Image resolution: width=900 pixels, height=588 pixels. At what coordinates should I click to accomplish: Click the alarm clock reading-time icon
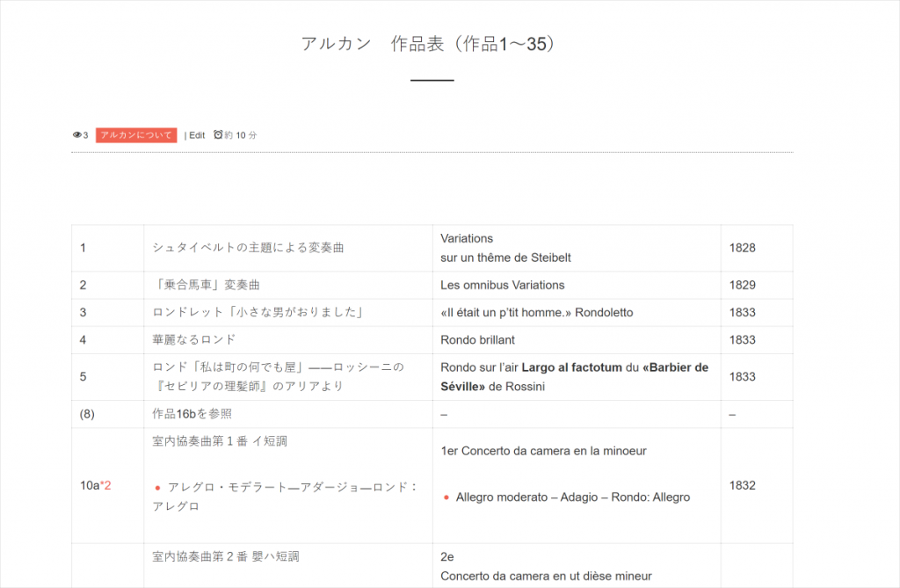pos(218,135)
